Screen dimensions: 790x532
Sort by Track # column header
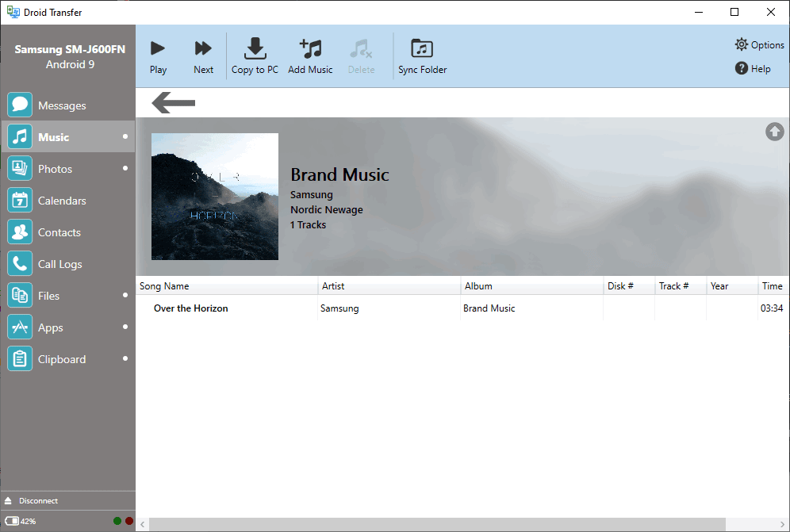click(681, 286)
